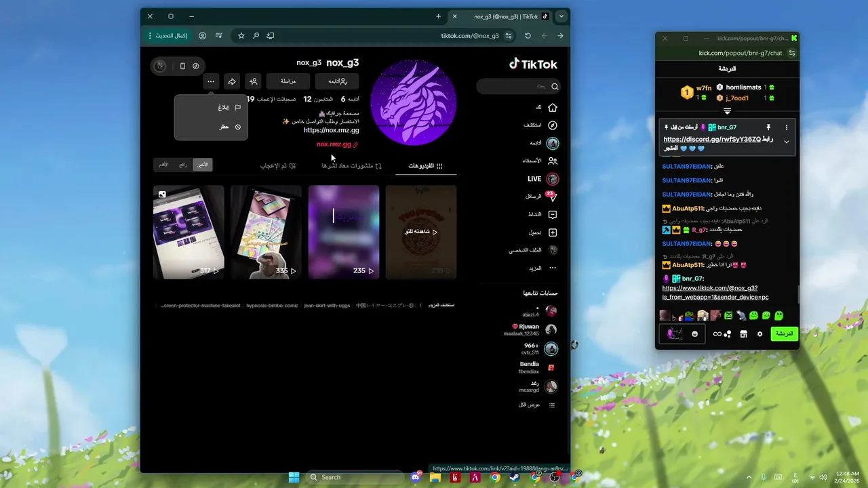Image resolution: width=868 pixels, height=488 pixels.
Task: Click the update (إكمال التحديث) browser button
Action: tap(166, 36)
